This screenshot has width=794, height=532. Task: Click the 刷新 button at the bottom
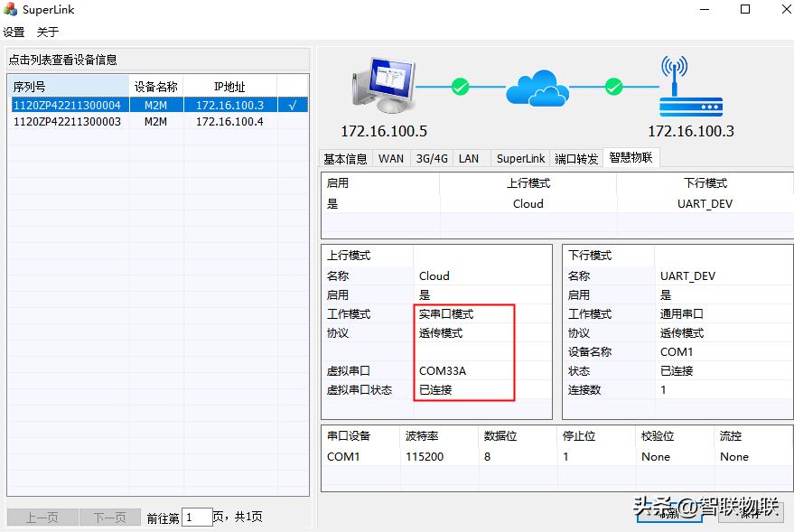[x=670, y=515]
